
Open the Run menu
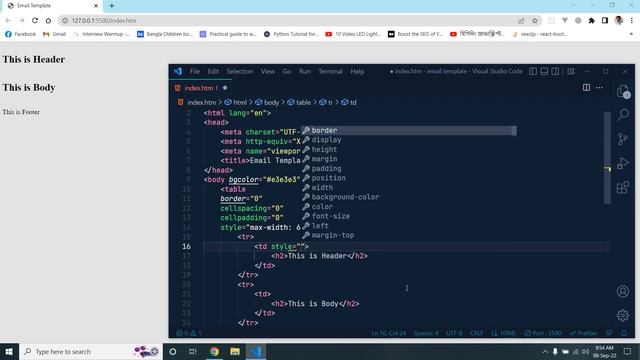pos(304,71)
